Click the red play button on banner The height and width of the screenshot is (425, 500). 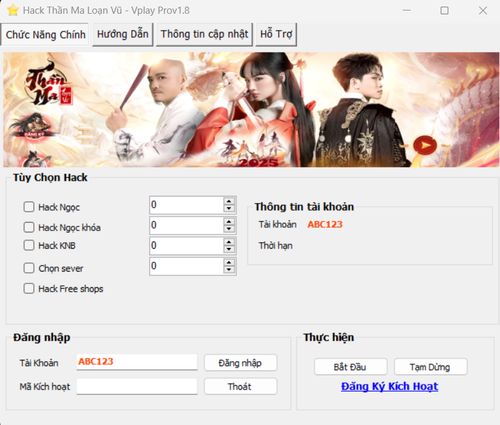click(425, 145)
